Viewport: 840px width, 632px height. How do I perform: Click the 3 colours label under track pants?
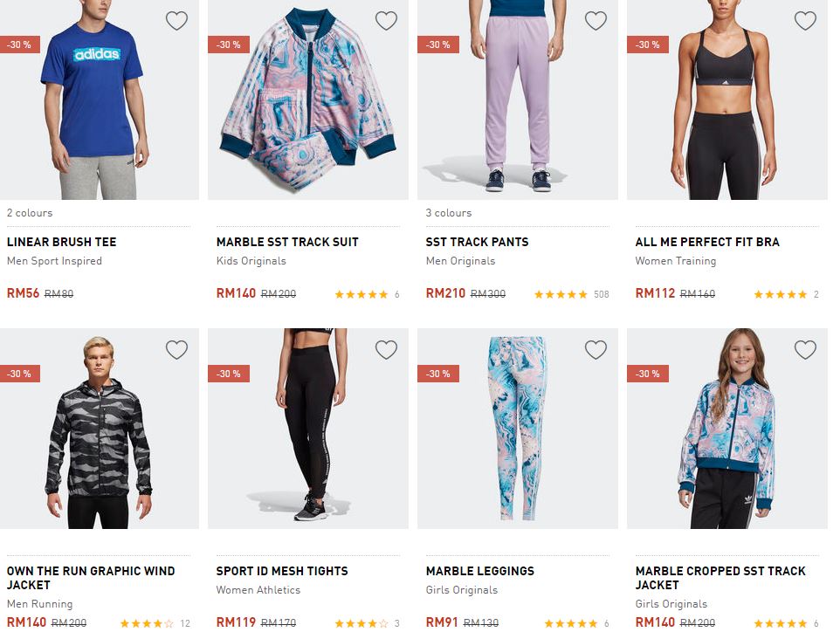449,213
